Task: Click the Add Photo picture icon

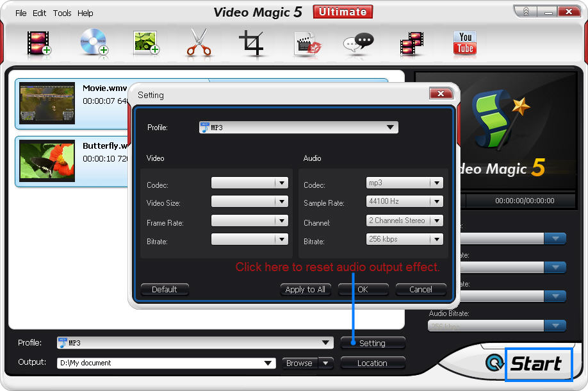Action: 146,43
